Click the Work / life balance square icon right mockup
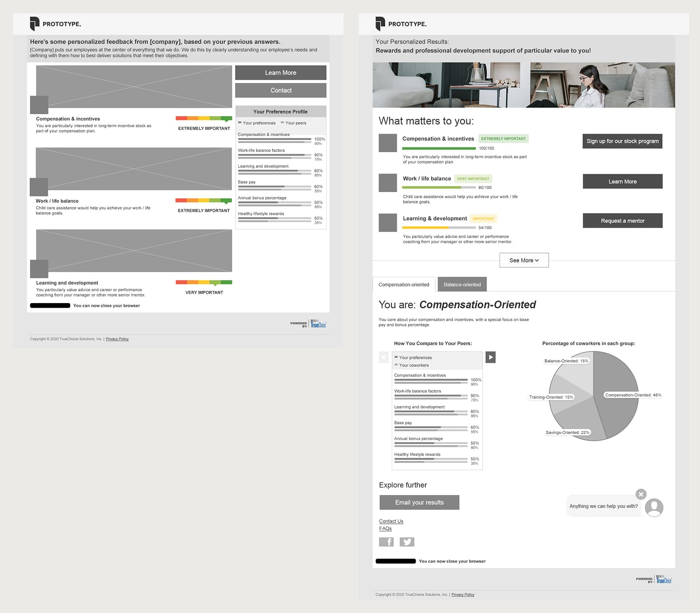The width and height of the screenshot is (700, 613). 388,183
